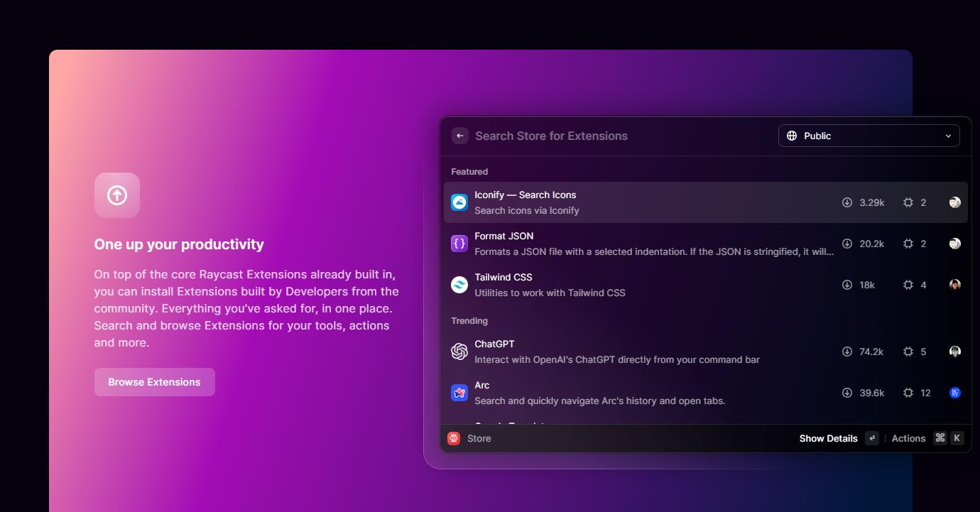Image resolution: width=980 pixels, height=512 pixels.
Task: Open the Public store filter dropdown
Action: (869, 136)
